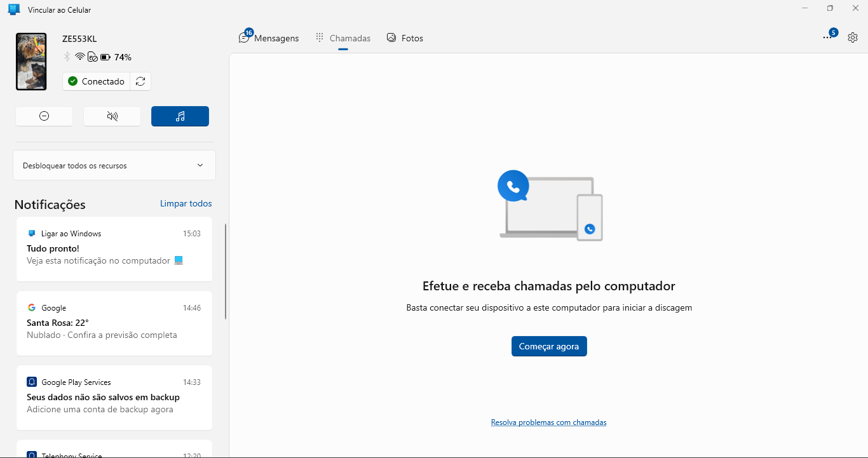Click the phone screen thumbnail
The image size is (868, 458).
coord(31,62)
